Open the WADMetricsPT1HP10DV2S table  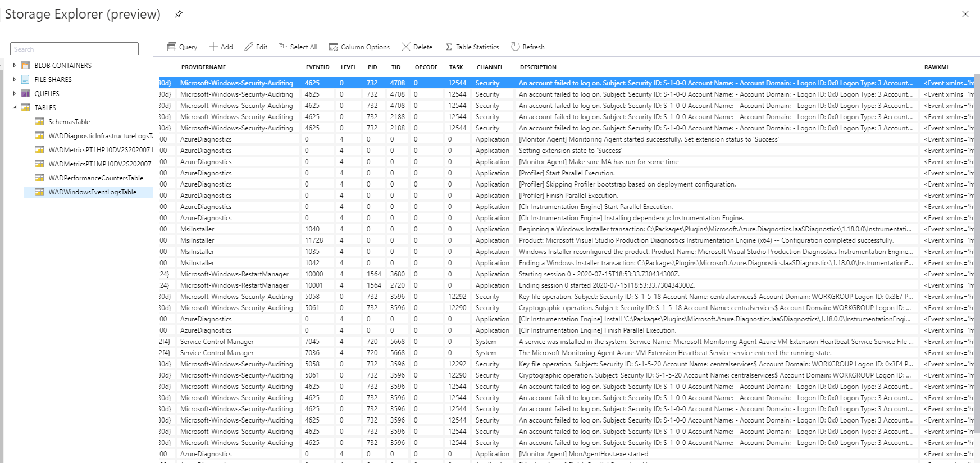tap(101, 149)
